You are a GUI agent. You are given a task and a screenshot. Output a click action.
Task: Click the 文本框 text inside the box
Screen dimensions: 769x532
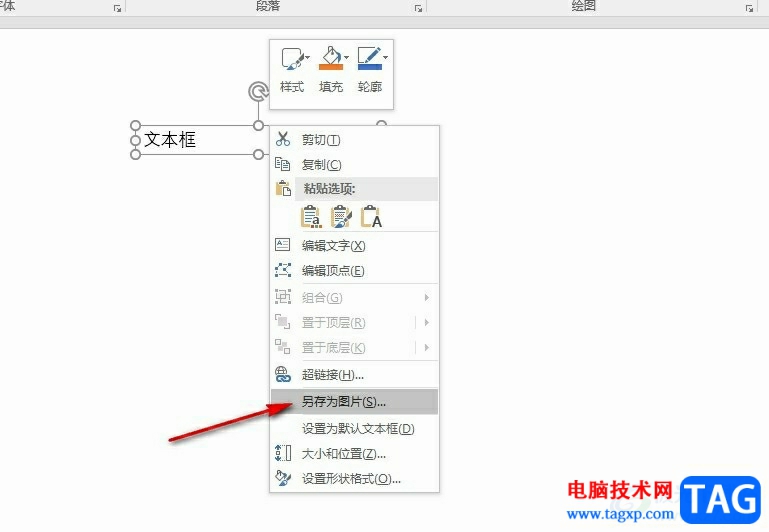point(170,140)
